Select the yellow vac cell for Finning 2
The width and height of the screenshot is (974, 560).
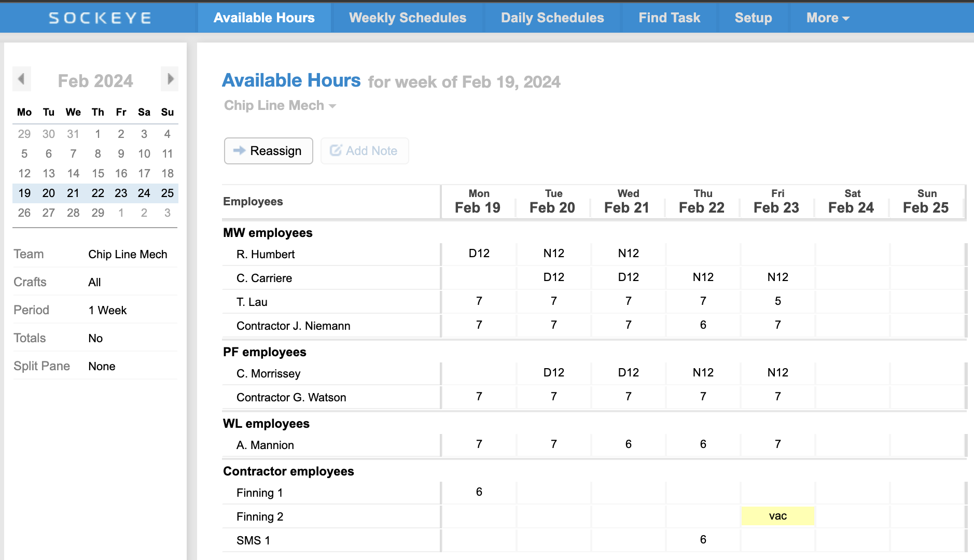777,516
